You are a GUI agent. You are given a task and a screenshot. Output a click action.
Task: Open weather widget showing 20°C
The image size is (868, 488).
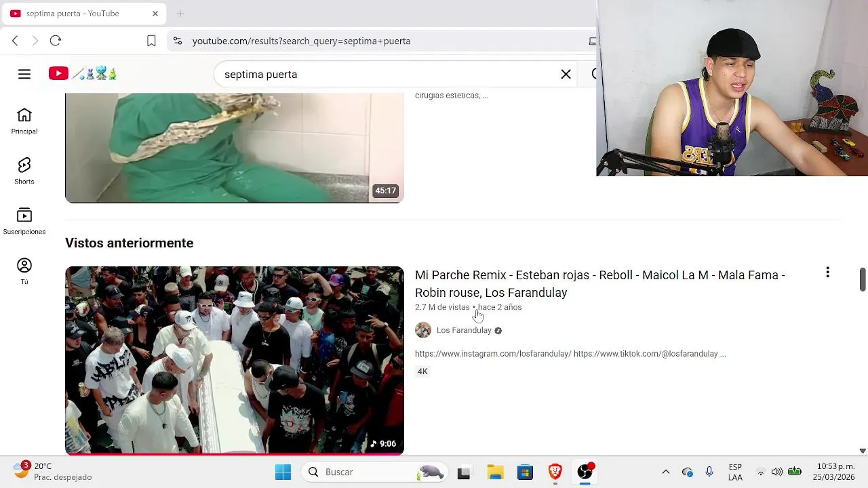53,472
